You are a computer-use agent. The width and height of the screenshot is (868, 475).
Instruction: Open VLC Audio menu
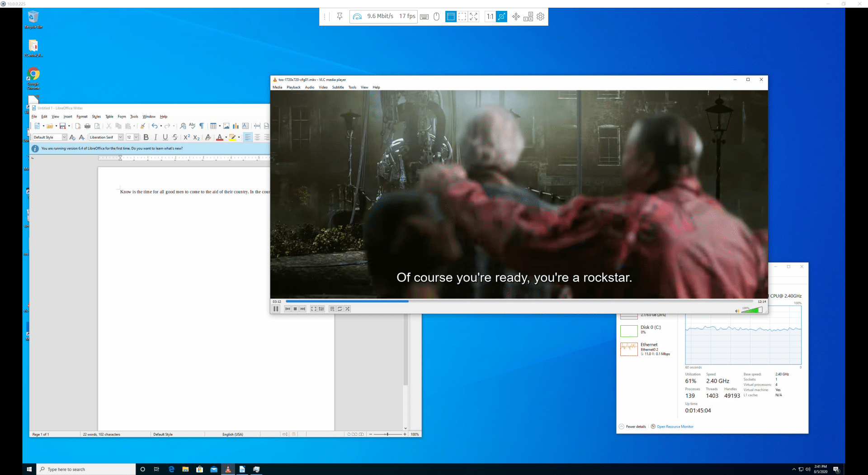tap(310, 87)
